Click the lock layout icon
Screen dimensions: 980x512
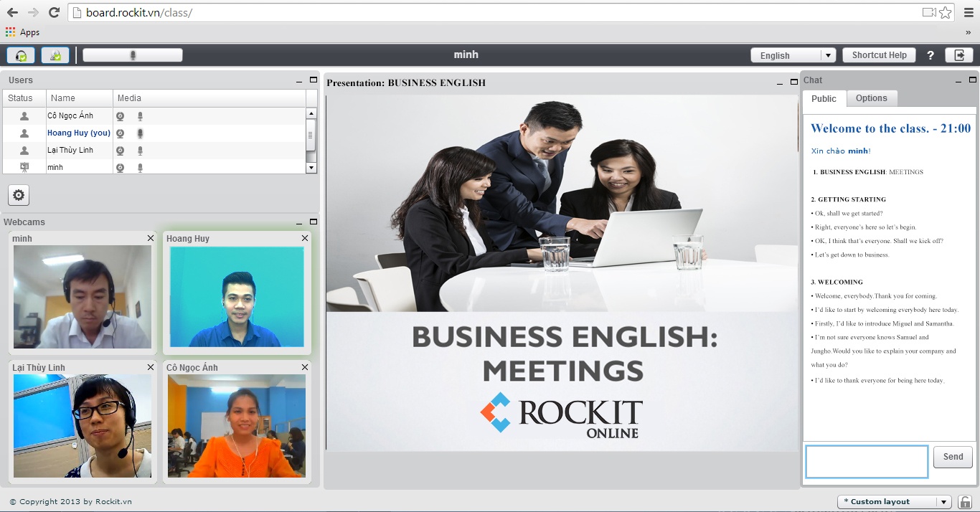point(966,502)
